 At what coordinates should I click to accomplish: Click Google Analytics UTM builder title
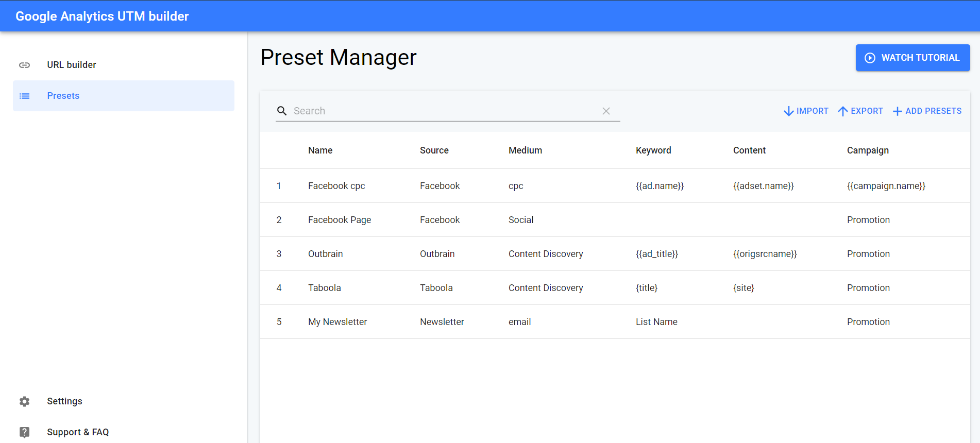102,16
